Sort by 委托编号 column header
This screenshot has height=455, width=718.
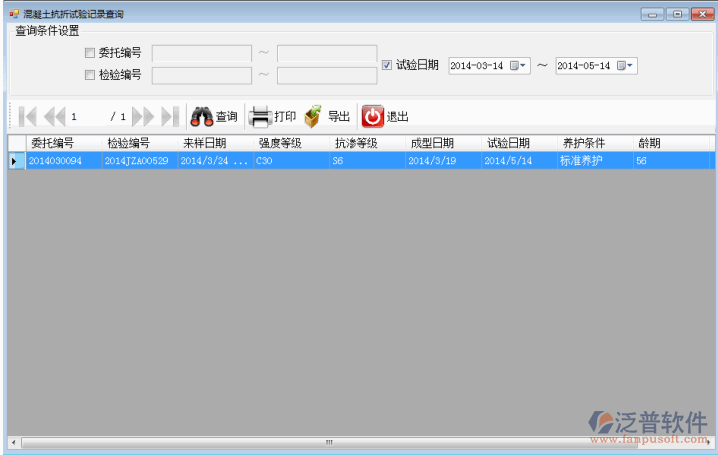click(x=52, y=143)
